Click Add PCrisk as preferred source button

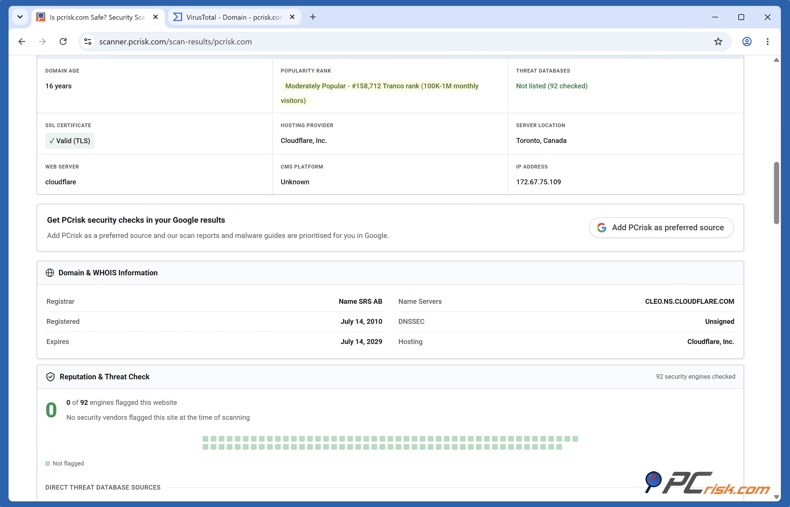661,228
